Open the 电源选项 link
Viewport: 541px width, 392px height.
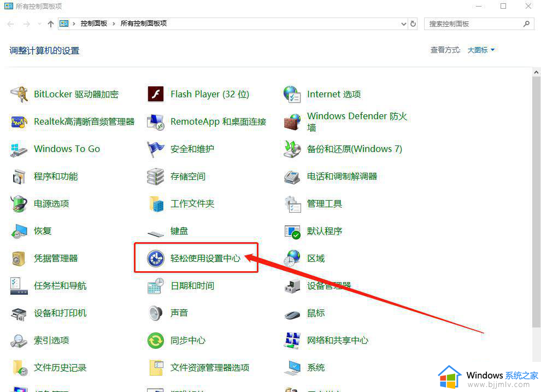(x=51, y=203)
